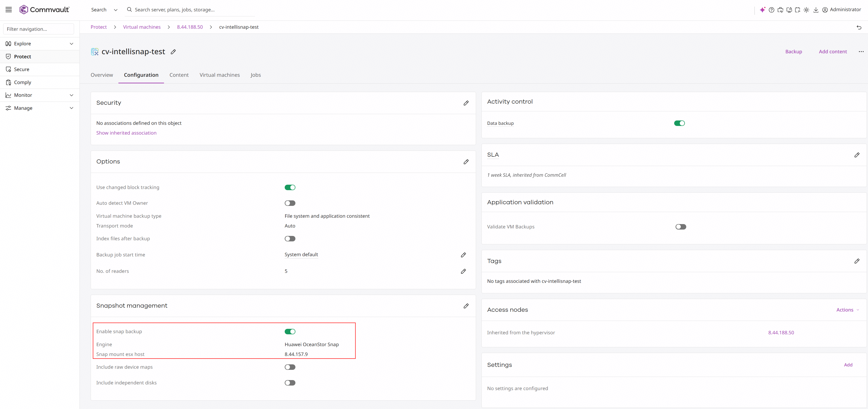This screenshot has width=868, height=409.
Task: Open the hamburger navigation menu
Action: [x=9, y=10]
